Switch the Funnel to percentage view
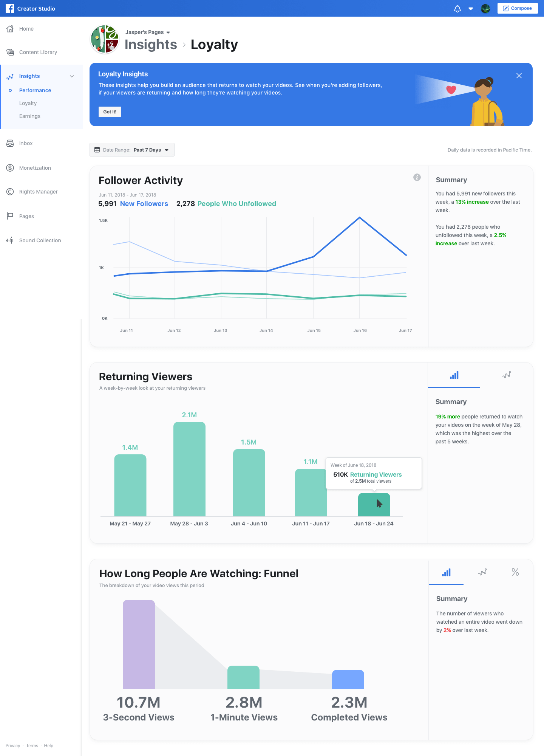The width and height of the screenshot is (544, 756). pyautogui.click(x=515, y=572)
